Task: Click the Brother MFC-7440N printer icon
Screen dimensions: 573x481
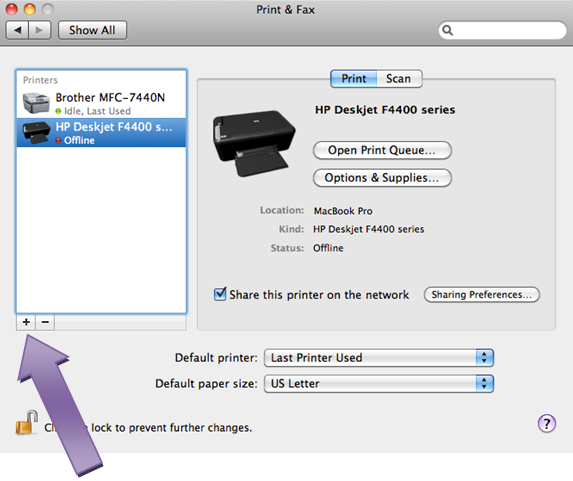Action: click(36, 103)
